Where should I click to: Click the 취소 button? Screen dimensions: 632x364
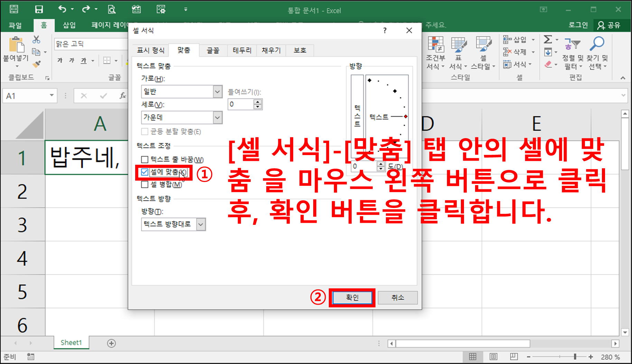(x=398, y=297)
